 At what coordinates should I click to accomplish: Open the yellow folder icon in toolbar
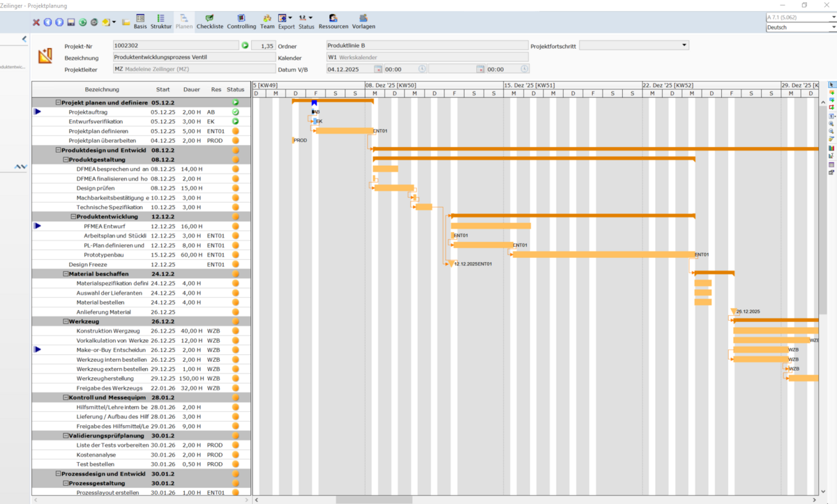point(126,22)
